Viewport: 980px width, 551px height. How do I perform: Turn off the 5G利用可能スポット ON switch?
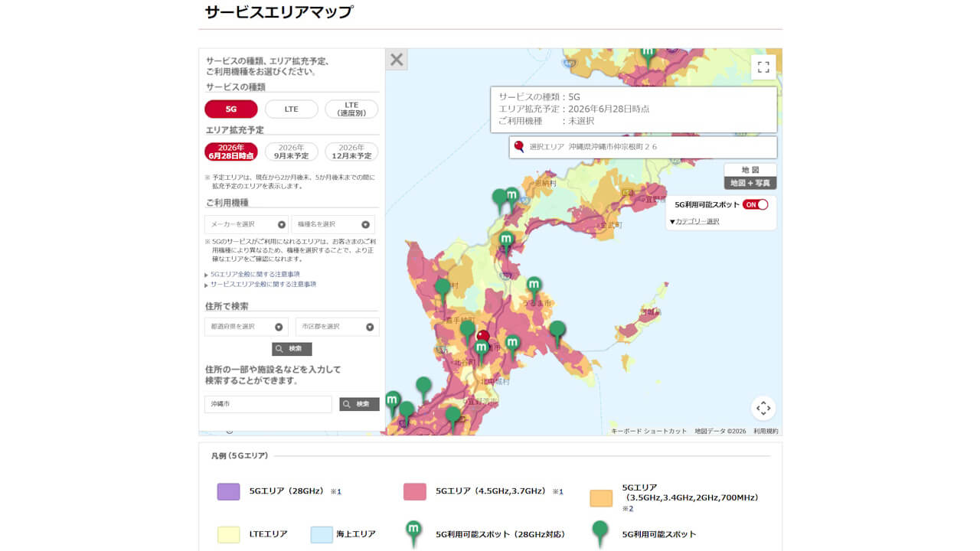pos(755,204)
